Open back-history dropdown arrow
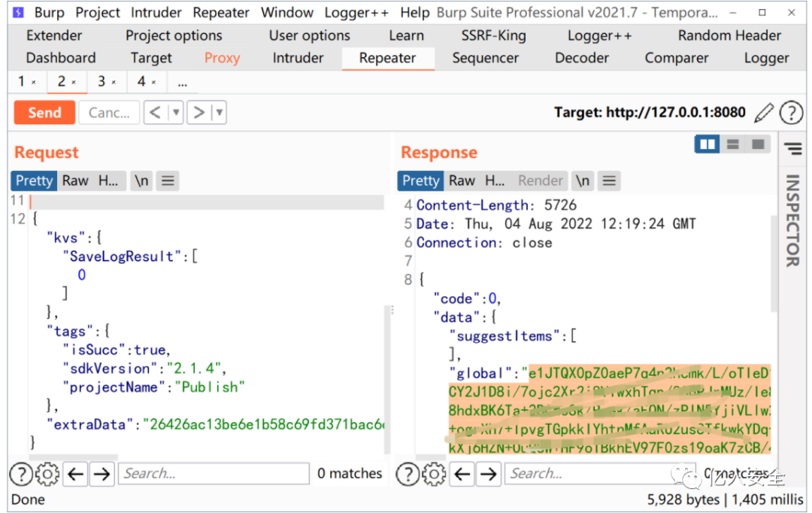812x513 pixels. (x=176, y=112)
